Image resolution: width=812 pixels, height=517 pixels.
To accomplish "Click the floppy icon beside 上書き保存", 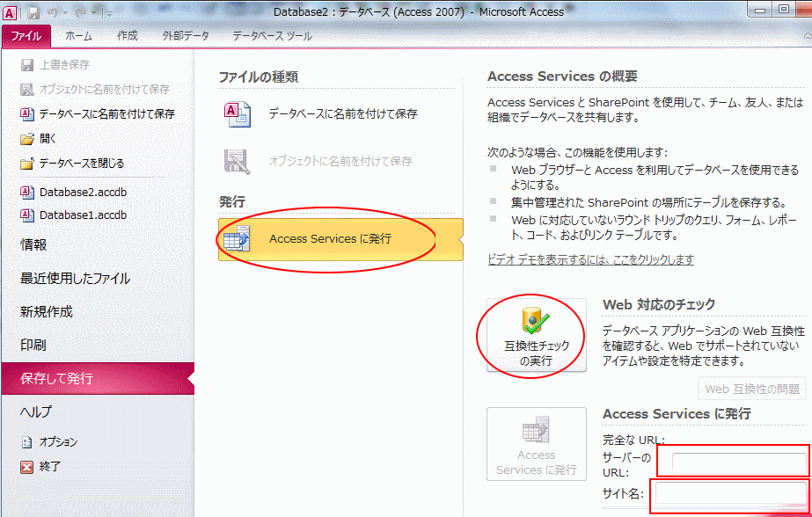I will coord(27,65).
